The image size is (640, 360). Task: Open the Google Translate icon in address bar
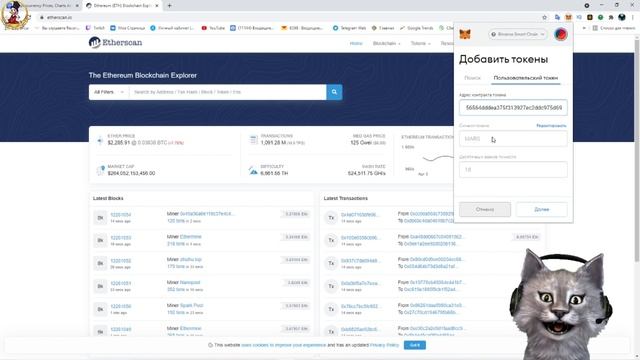(x=557, y=17)
